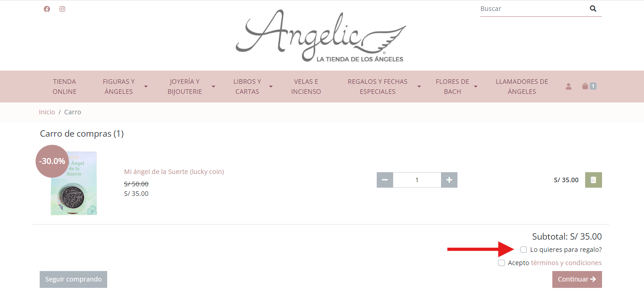The height and width of the screenshot is (297, 644).
Task: Click the Seguir comprando button
Action: 73,279
